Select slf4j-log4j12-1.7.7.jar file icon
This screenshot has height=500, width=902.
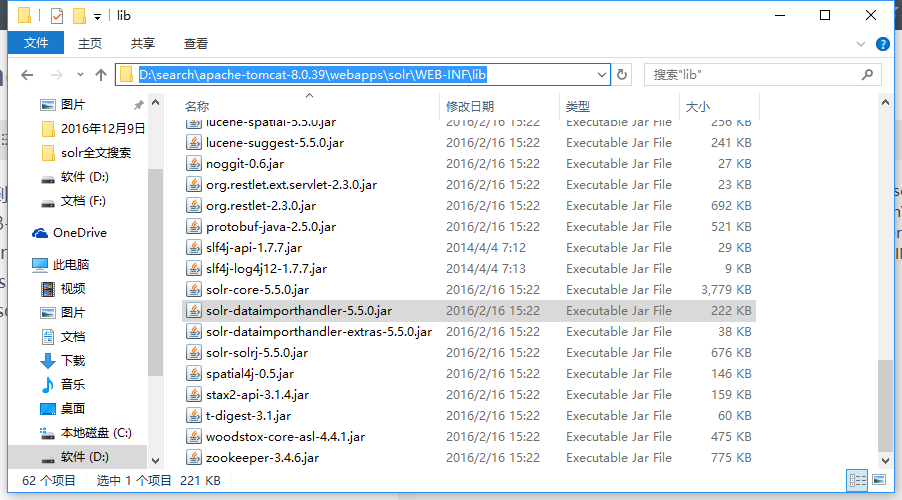click(x=194, y=269)
